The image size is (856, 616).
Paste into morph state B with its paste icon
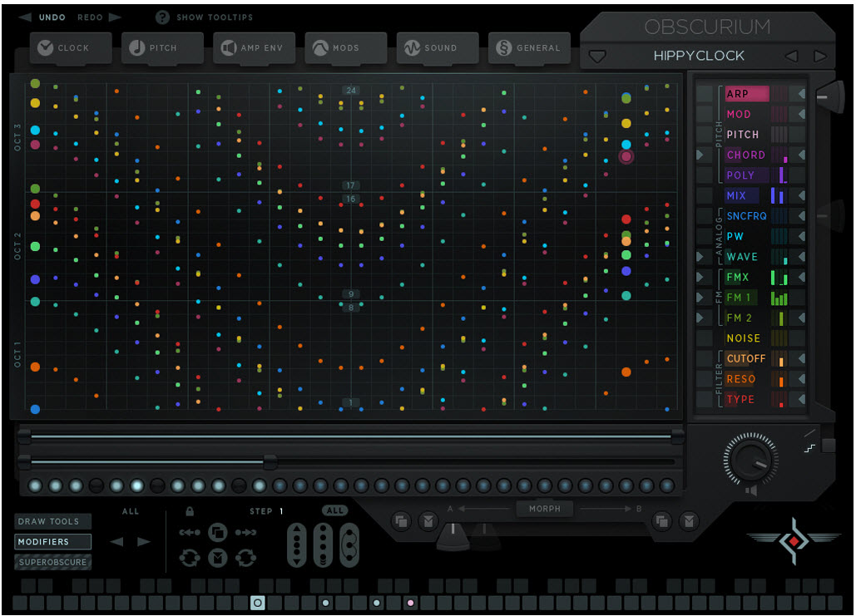coord(689,521)
